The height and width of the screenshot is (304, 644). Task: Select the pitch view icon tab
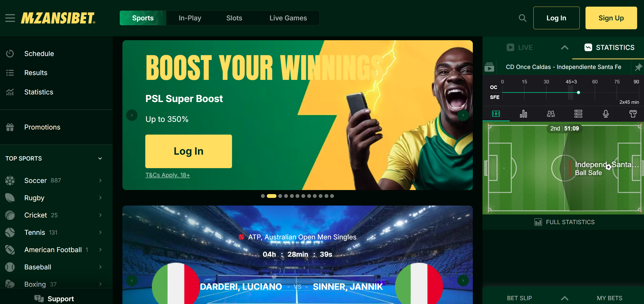coord(496,114)
